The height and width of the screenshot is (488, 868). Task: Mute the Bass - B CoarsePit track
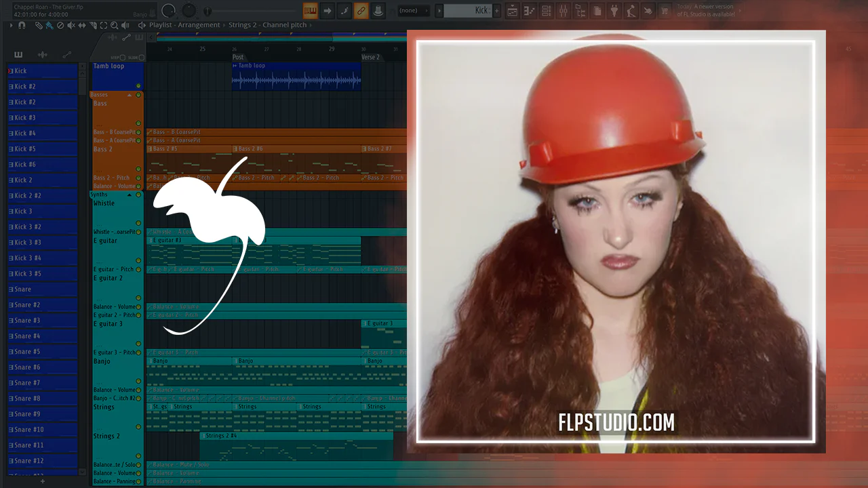click(x=138, y=132)
